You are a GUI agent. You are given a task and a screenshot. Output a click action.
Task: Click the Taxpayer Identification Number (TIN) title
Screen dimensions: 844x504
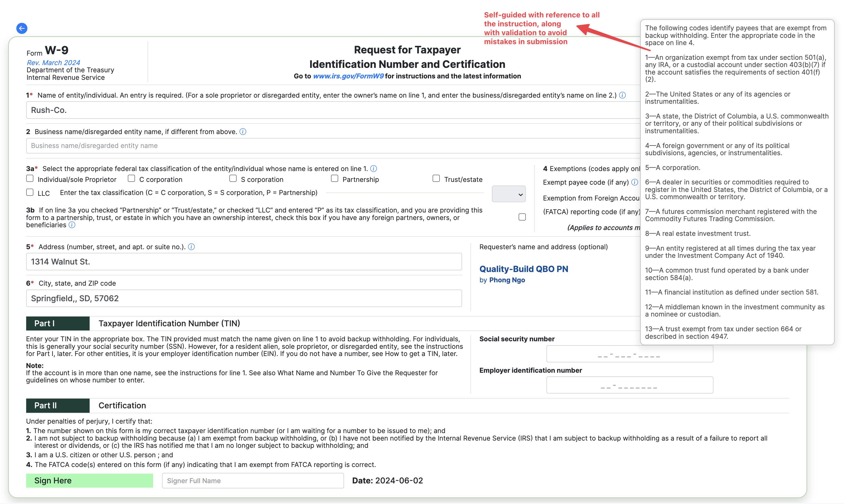[169, 323]
